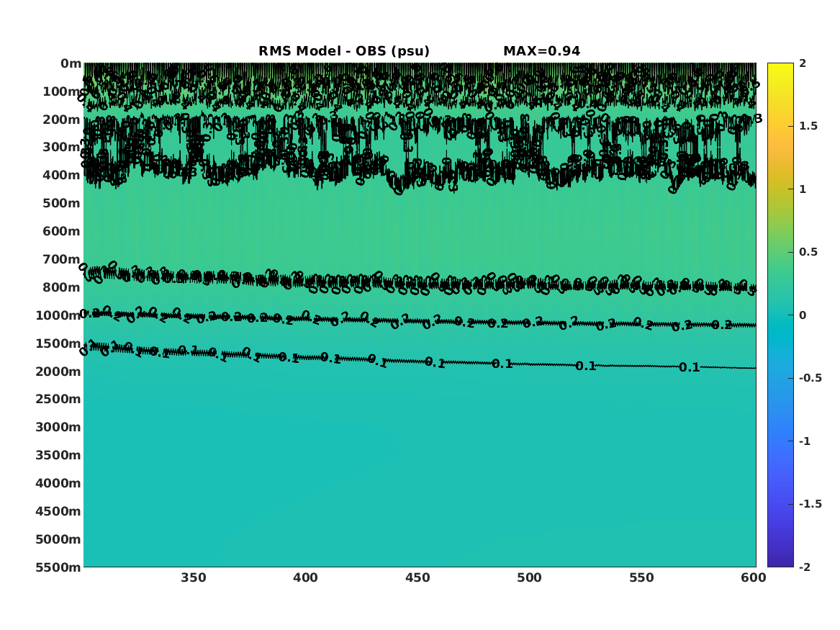Click the colorbar tick label '2'
This screenshot has width=840, height=630.
803,63
